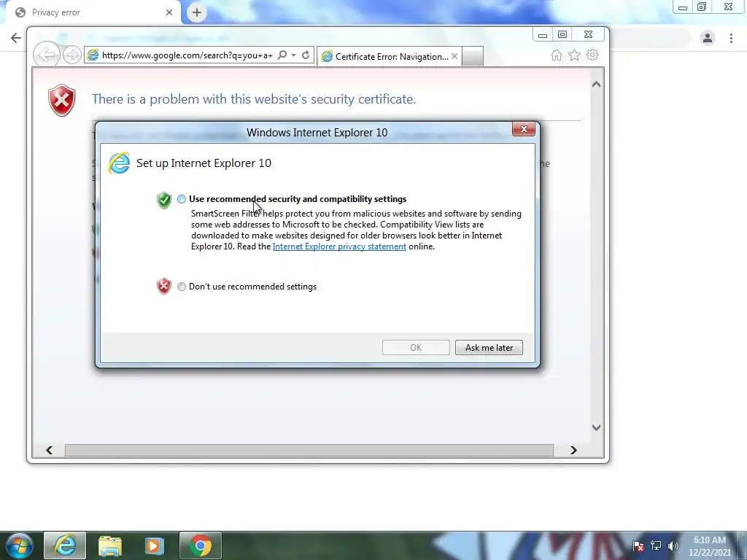The width and height of the screenshot is (747, 560).
Task: Maximize the Internet Explorer window
Action: tap(562, 35)
